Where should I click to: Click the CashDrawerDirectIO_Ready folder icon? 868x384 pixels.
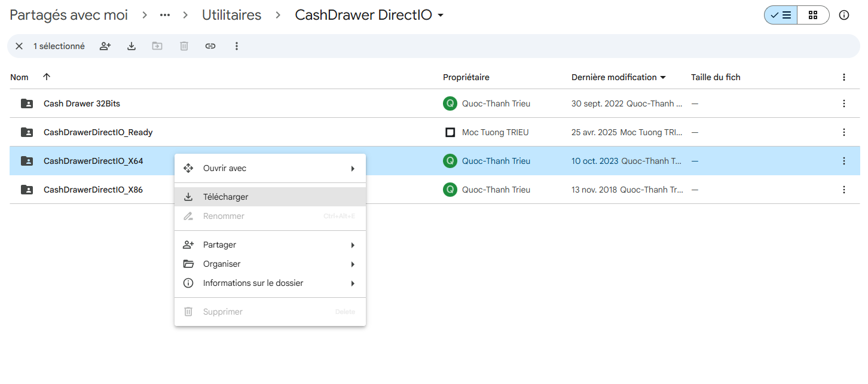[27, 132]
